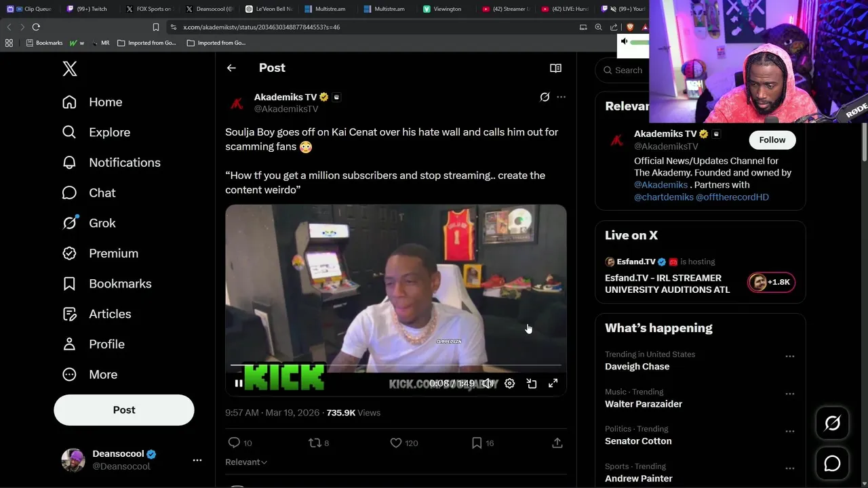
Task: Click the white Post button
Action: point(124,410)
